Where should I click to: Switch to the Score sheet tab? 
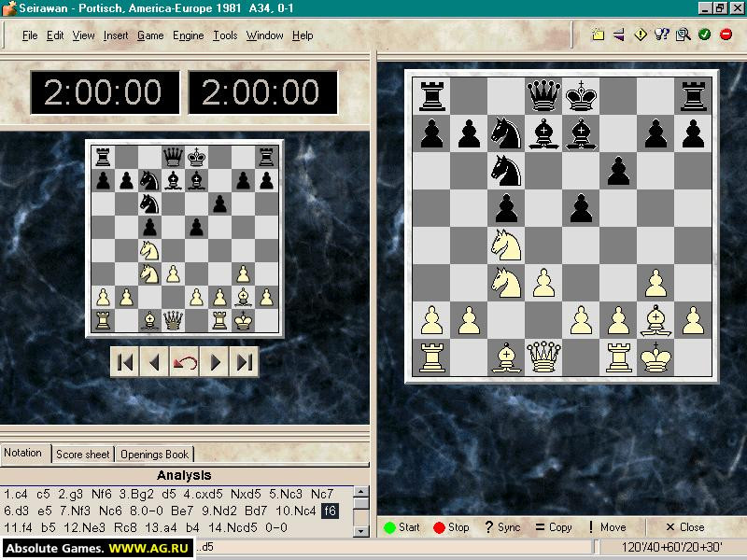83,455
